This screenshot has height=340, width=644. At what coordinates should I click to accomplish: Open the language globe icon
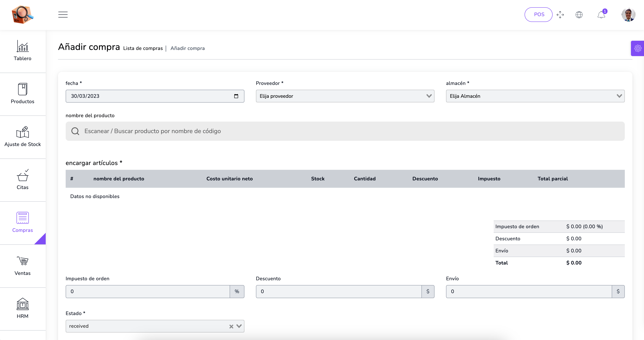579,15
